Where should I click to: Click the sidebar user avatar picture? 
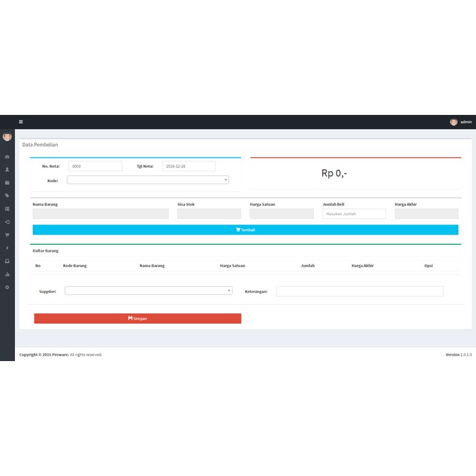coord(7,137)
